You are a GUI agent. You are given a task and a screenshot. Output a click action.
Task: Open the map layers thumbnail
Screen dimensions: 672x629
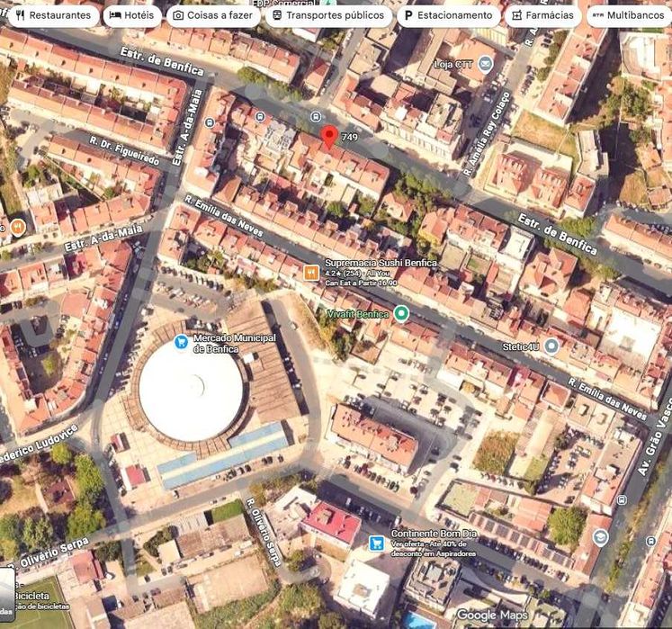pyautogui.click(x=7, y=595)
